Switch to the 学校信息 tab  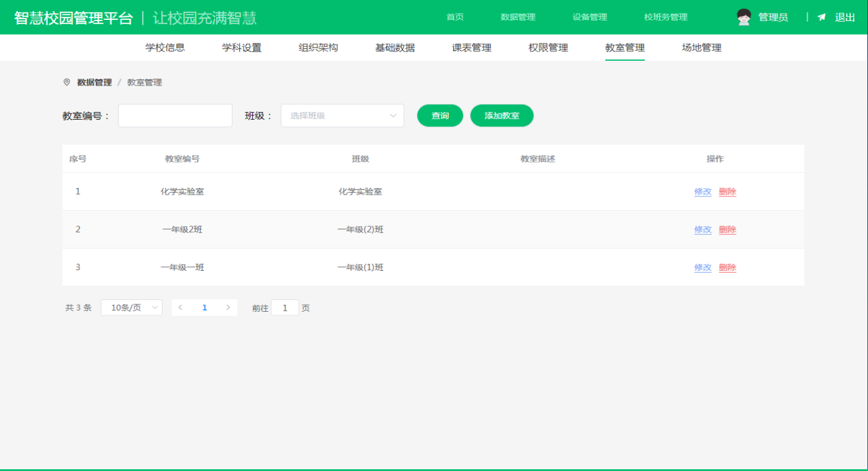(x=165, y=48)
